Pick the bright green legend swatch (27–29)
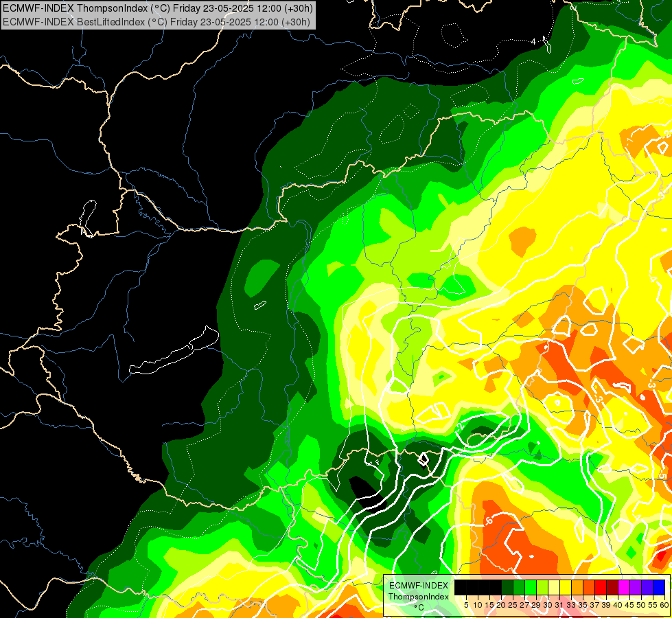Screen dimensions: 672x618 point(531,587)
